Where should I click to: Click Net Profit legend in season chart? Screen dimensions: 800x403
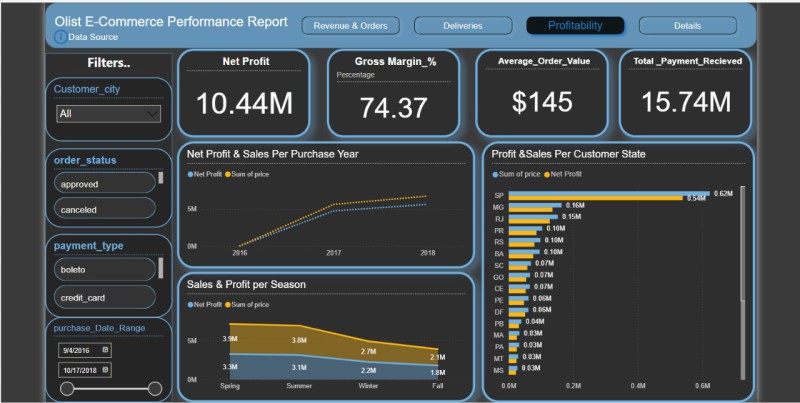pos(205,305)
